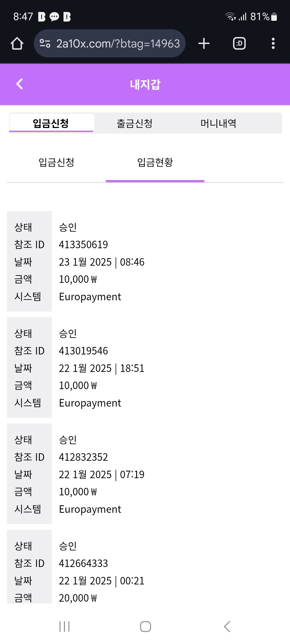
Task: Tap reference ID 412832352
Action: click(83, 457)
